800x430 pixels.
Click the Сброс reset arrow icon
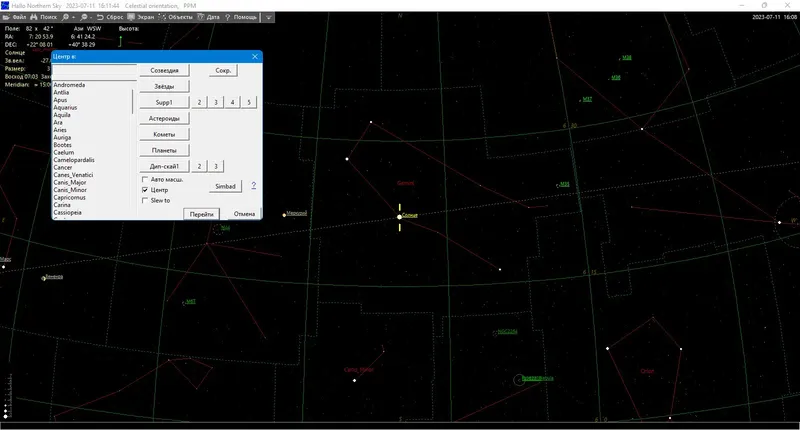(x=100, y=17)
